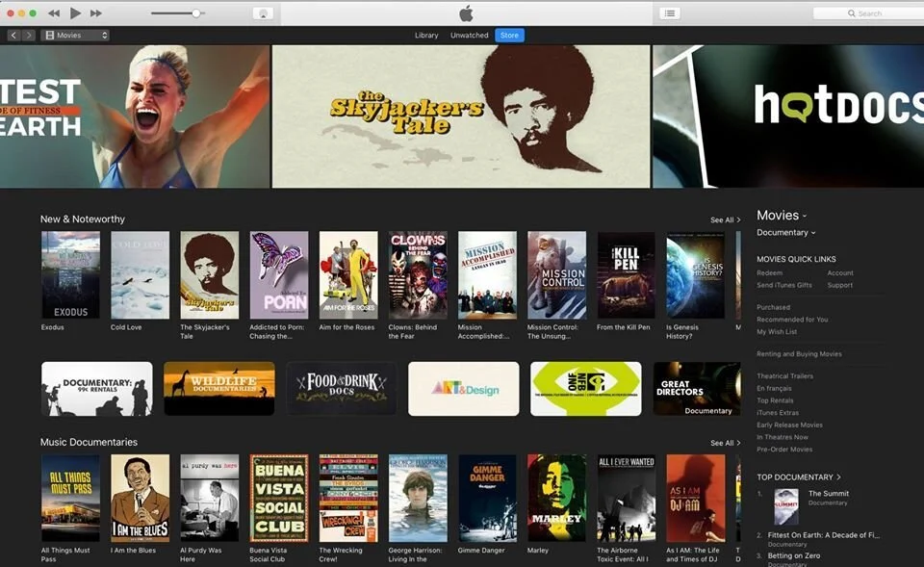Screen dimensions: 924x567
Task: See All New & Noteworthy titles
Action: click(725, 219)
